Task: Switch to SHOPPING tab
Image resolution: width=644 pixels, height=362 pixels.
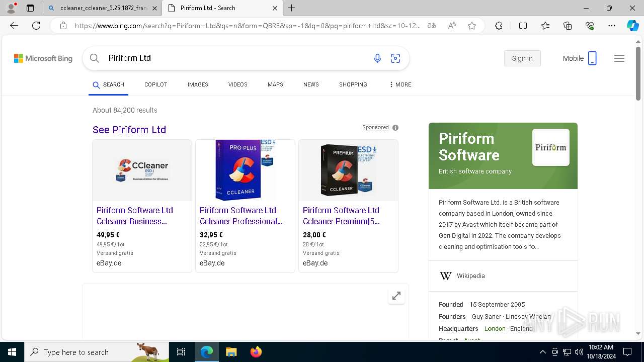Action: (x=353, y=84)
